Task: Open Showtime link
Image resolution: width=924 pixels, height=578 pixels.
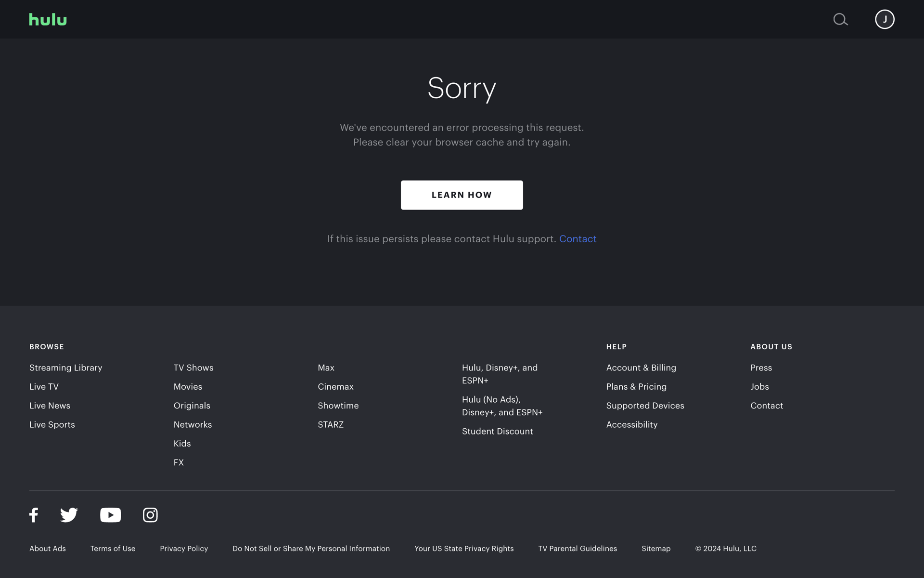Action: click(x=338, y=406)
